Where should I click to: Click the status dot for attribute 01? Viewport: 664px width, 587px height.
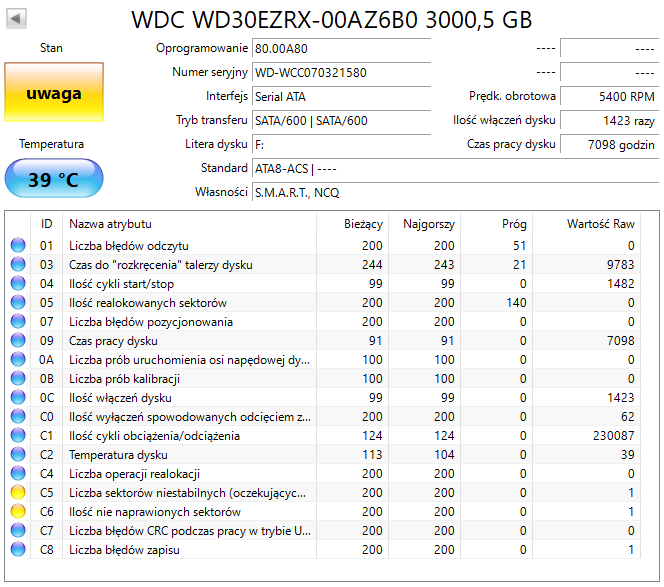(18, 245)
